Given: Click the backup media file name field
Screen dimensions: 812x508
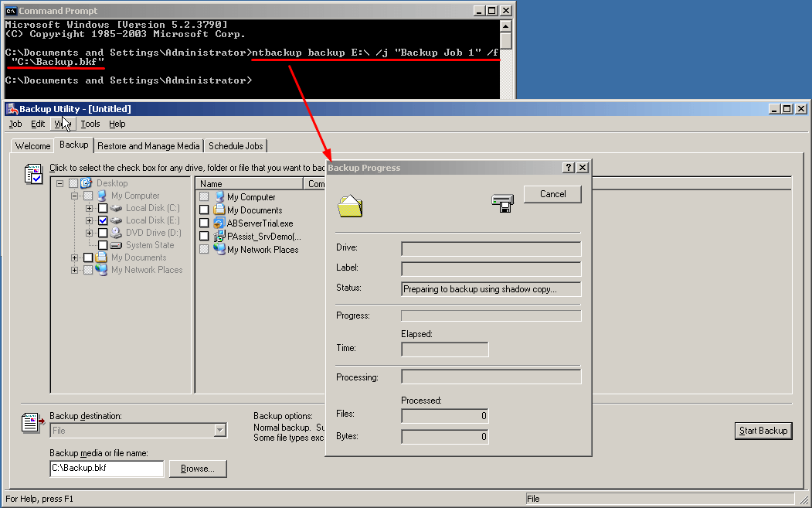Looking at the screenshot, I should [x=107, y=468].
